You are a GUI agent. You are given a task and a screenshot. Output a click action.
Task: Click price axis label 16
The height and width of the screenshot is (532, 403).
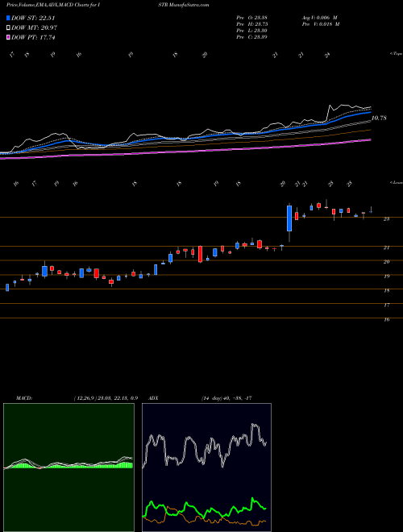point(386,320)
